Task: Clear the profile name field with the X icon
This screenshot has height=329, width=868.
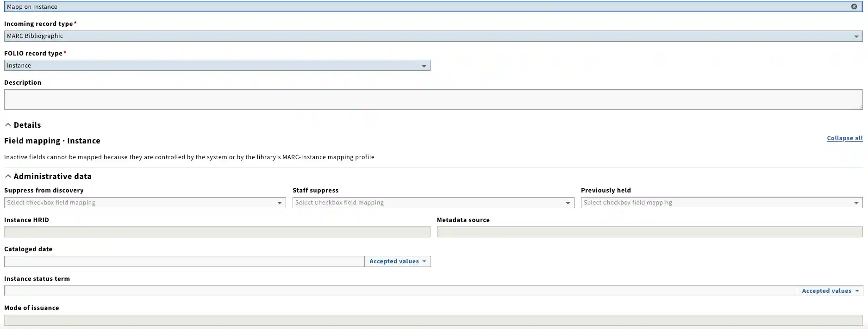Action: [x=854, y=6]
